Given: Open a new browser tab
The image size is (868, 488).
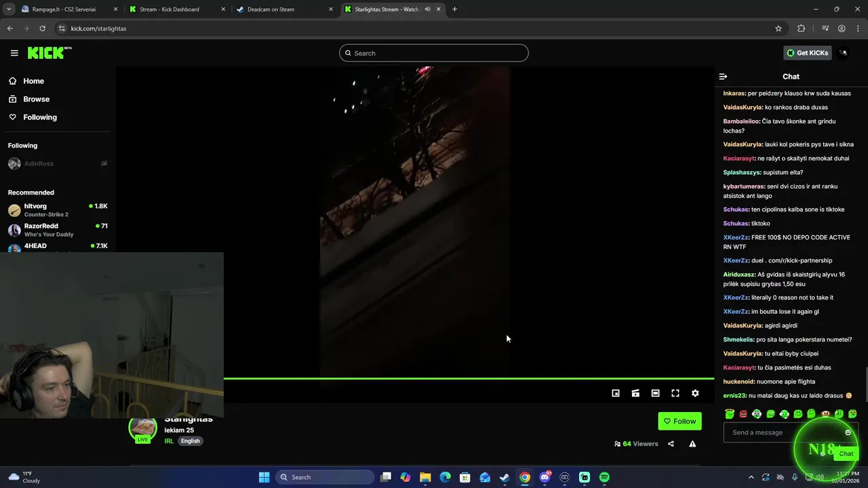Looking at the screenshot, I should [454, 9].
